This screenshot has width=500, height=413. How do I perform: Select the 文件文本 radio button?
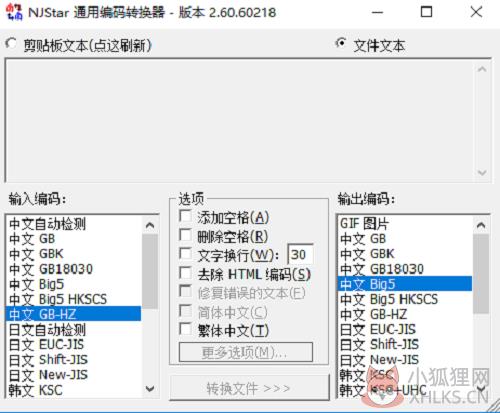coord(341,43)
